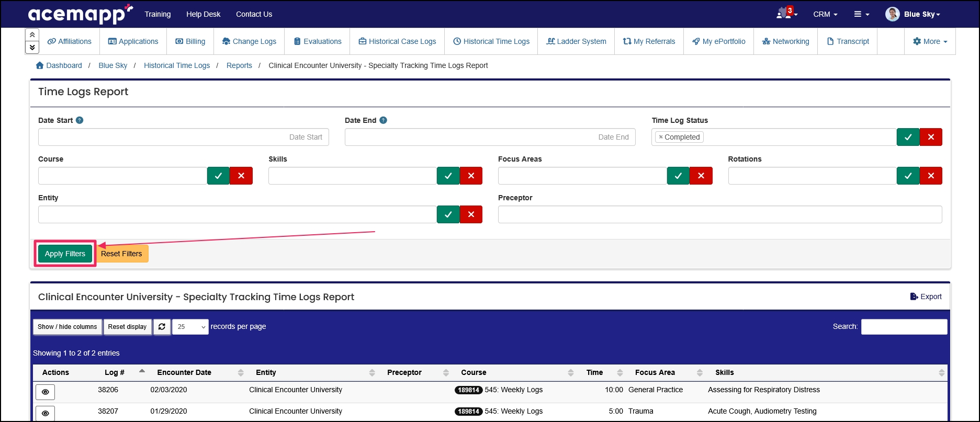Viewport: 980px width, 422px height.
Task: Click Focus Areas red X button
Action: pyautogui.click(x=701, y=176)
